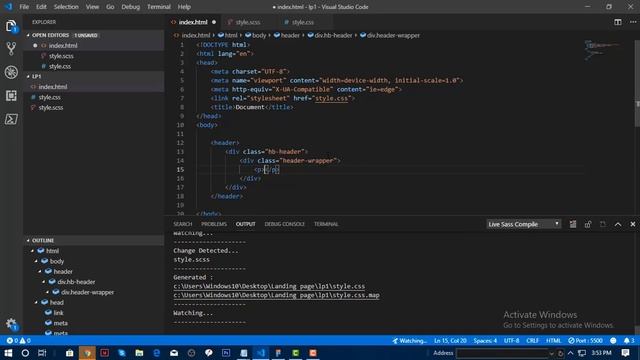Change file encoding UTF-8
Viewport: 640px width, 360px height.
point(511,340)
